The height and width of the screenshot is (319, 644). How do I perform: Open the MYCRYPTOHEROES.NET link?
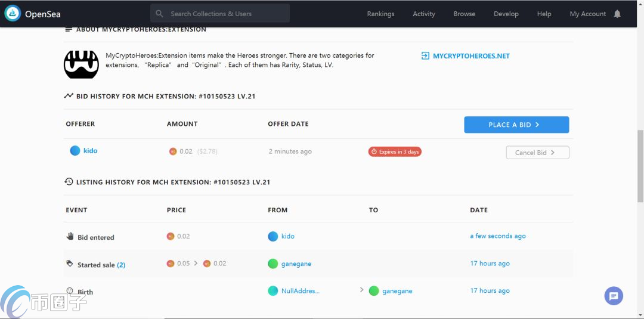point(471,56)
